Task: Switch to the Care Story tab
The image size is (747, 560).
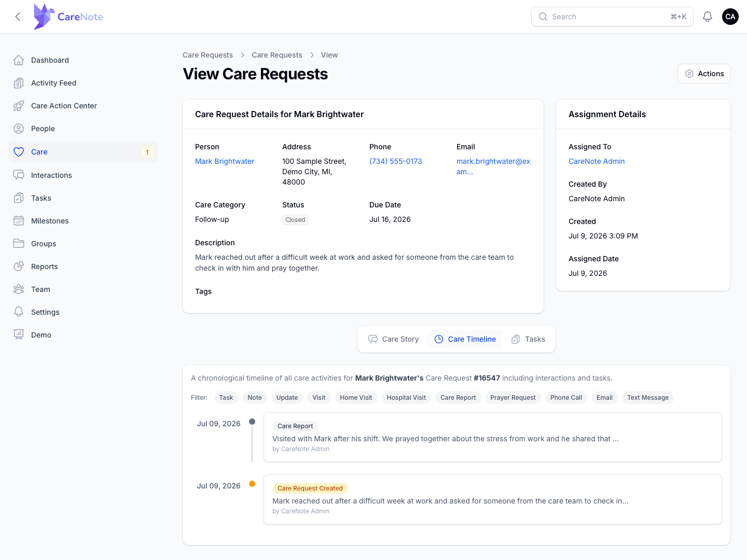Action: click(x=394, y=339)
